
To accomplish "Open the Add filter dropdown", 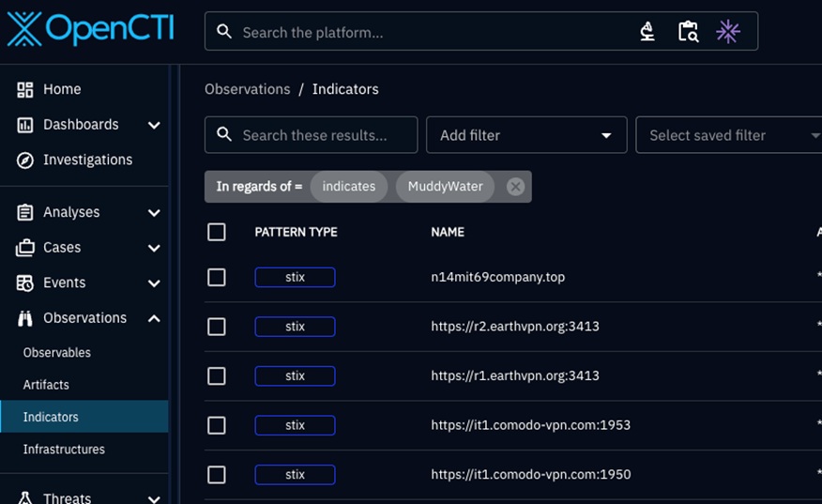I will pyautogui.click(x=526, y=135).
